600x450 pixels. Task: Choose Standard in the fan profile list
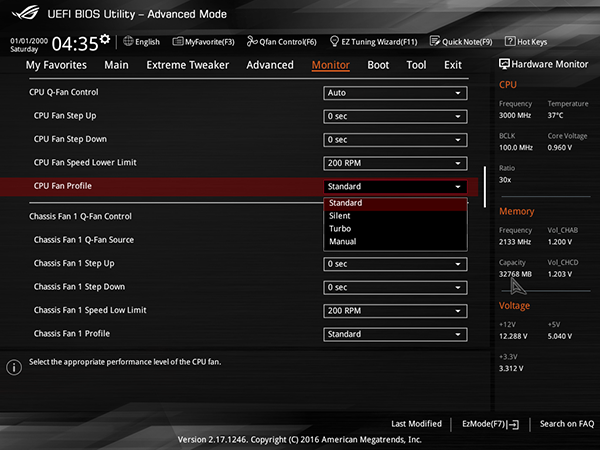pos(395,203)
